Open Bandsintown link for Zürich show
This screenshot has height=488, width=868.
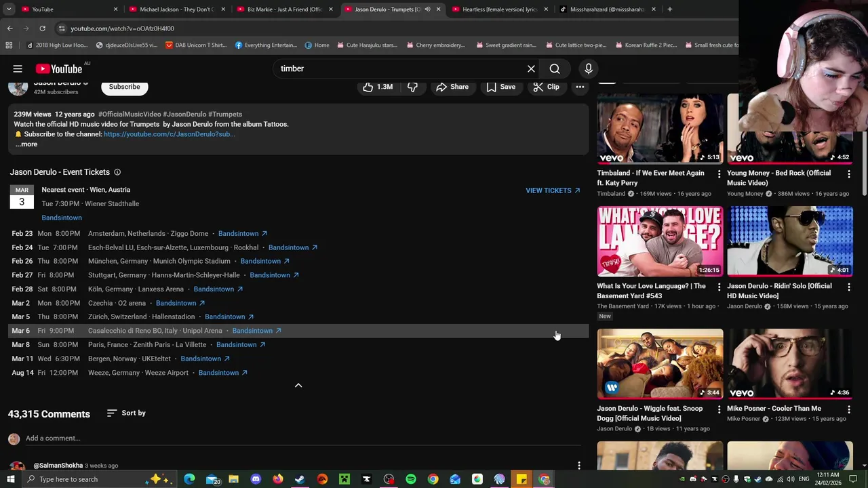229,317
